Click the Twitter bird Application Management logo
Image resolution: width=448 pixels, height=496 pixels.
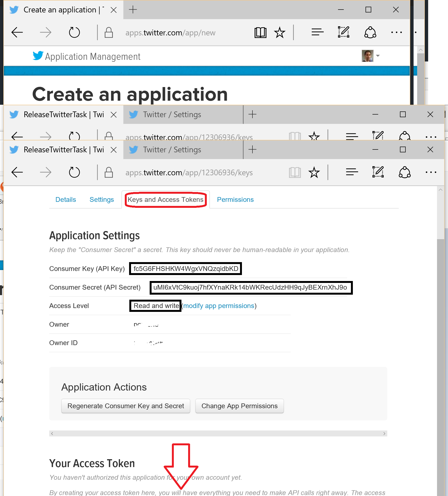(38, 56)
